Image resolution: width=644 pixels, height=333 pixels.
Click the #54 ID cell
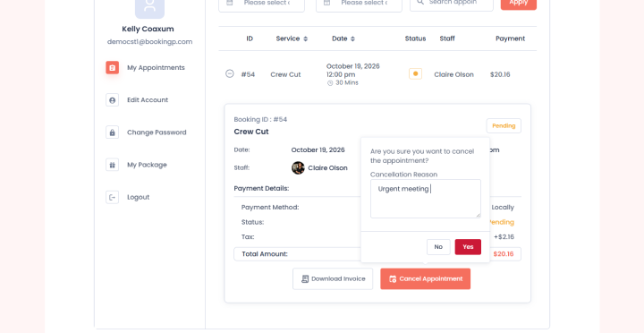[x=248, y=74]
